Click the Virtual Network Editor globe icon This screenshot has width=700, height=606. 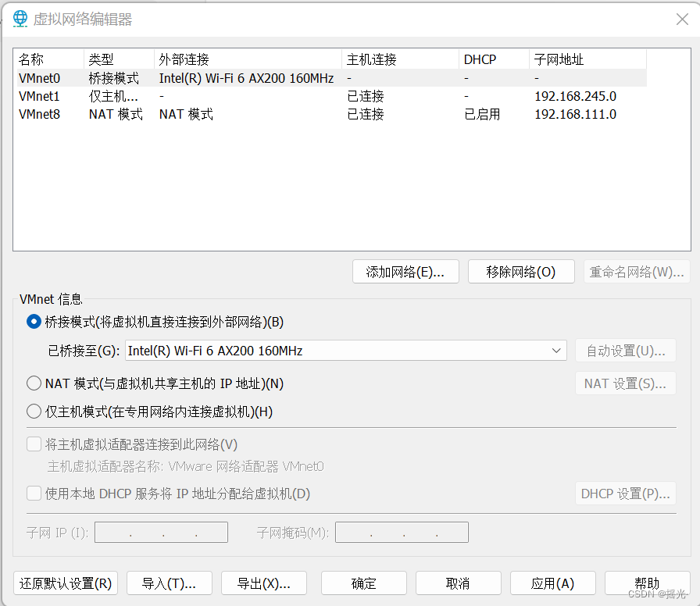pyautogui.click(x=20, y=19)
